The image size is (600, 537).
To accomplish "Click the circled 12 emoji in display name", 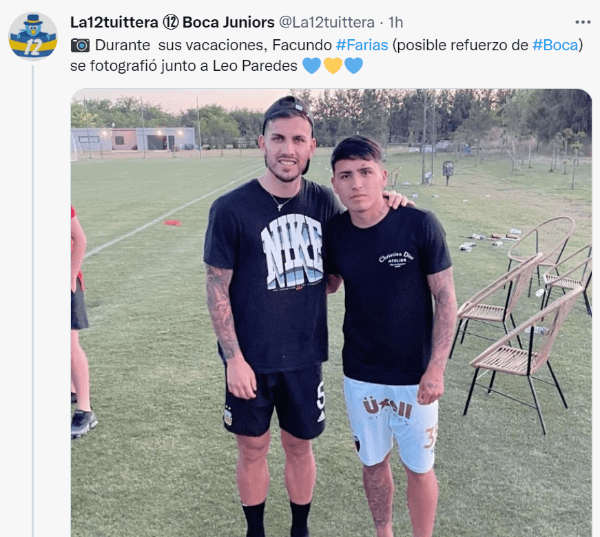I will [x=170, y=23].
